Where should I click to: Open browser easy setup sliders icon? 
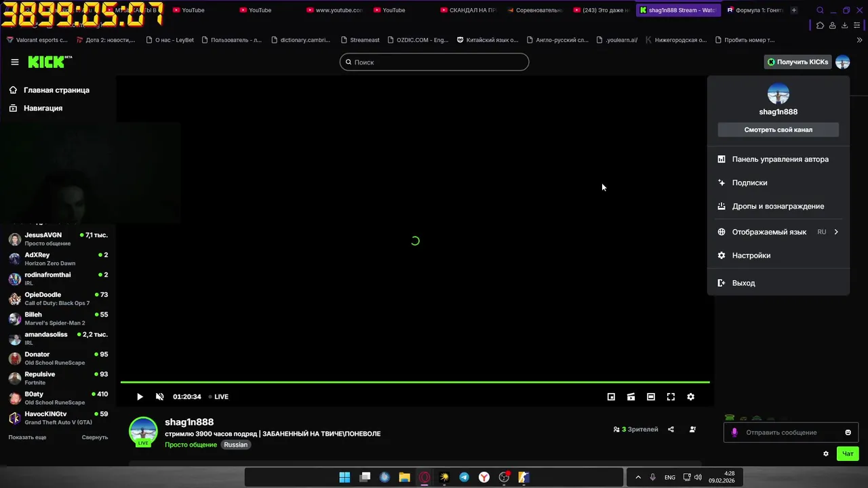(x=856, y=25)
